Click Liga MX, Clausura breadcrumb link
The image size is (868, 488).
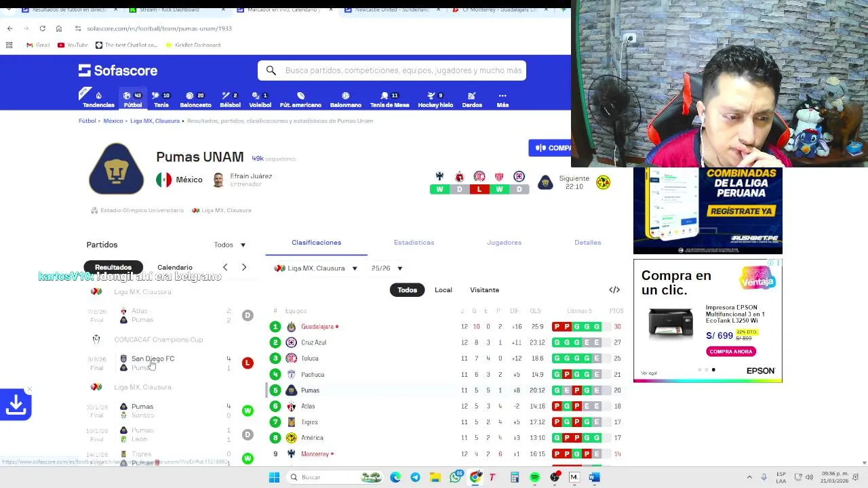click(x=155, y=121)
